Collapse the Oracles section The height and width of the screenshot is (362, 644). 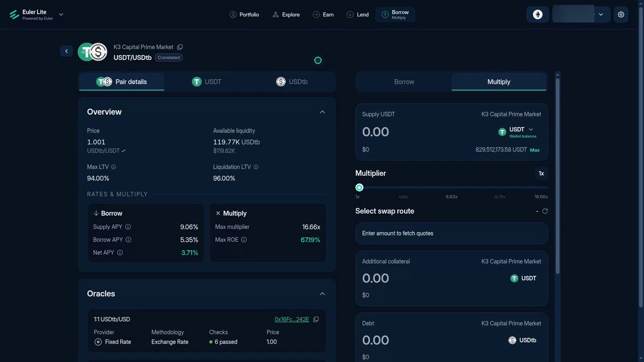pyautogui.click(x=322, y=294)
